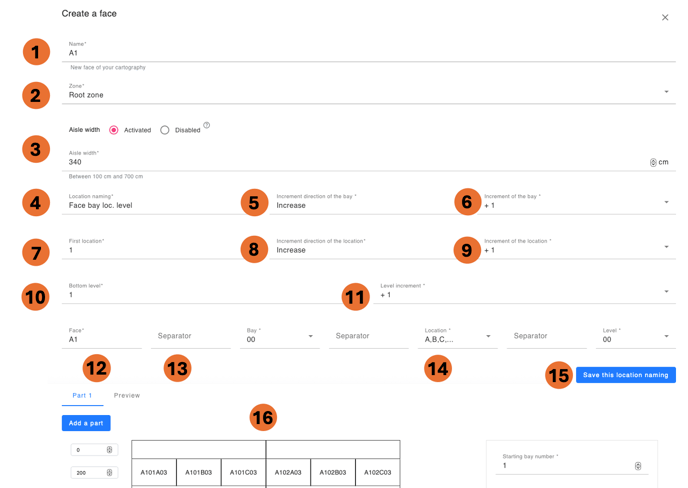Switch to the Preview tab
This screenshot has height=488, width=688.
[127, 396]
